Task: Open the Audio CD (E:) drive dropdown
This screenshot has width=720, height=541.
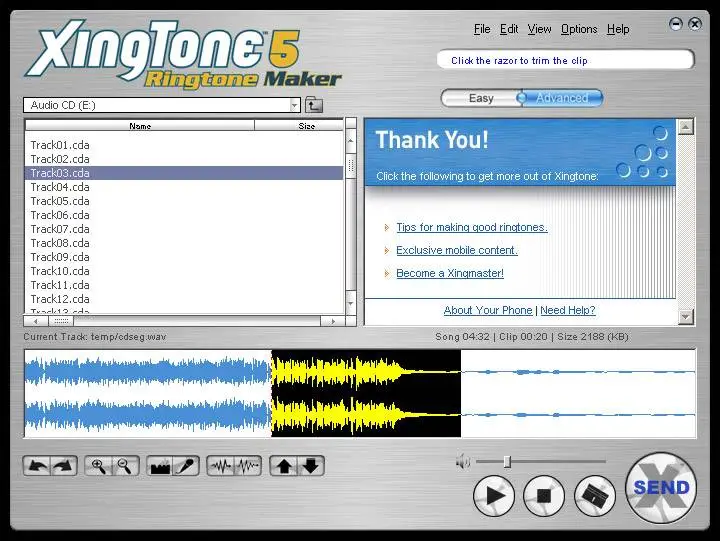Action: click(x=294, y=105)
